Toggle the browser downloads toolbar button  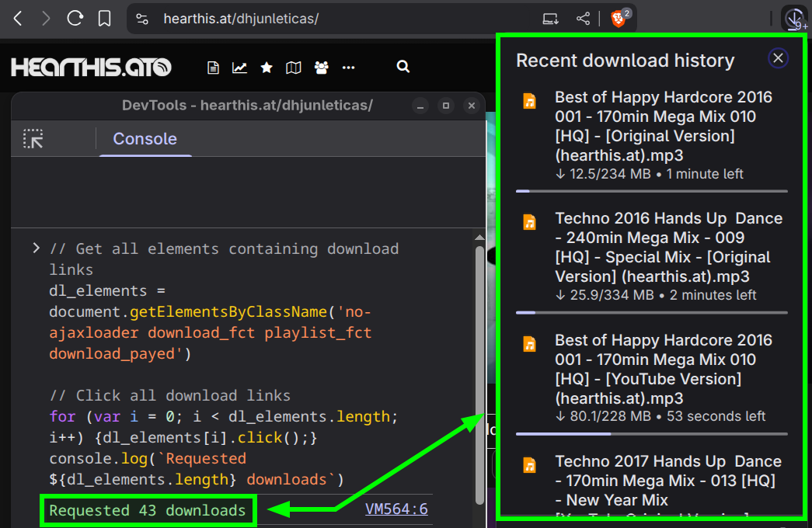click(x=795, y=19)
